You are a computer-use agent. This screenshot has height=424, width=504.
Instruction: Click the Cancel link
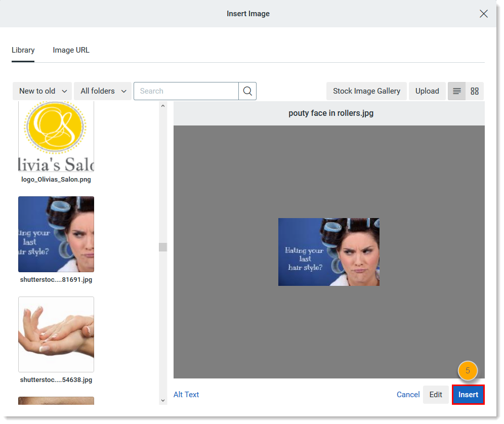tap(408, 395)
